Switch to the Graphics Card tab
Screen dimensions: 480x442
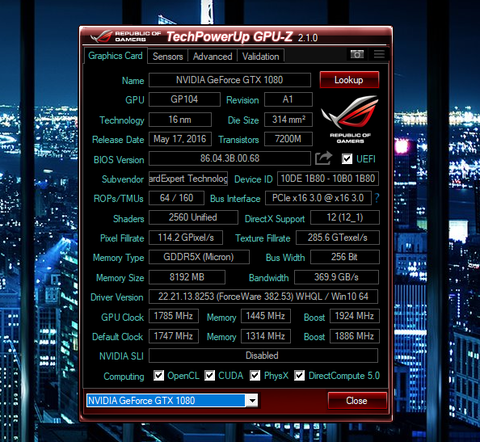point(115,56)
